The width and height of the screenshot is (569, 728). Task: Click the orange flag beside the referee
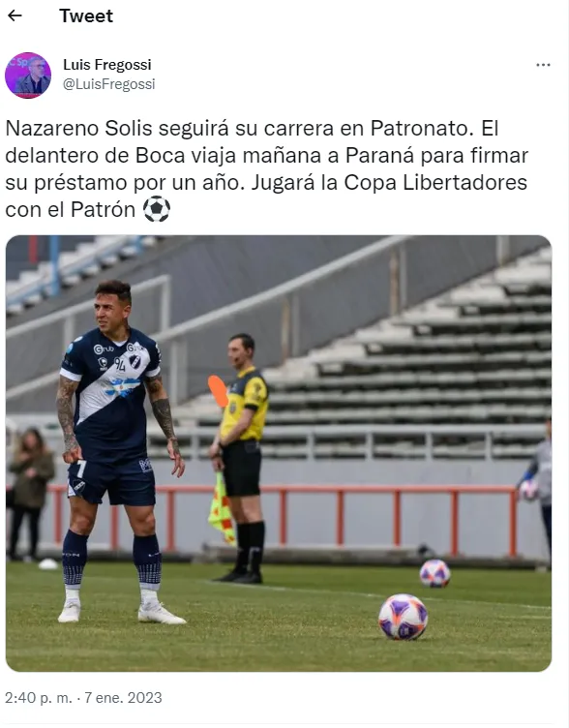click(x=218, y=391)
